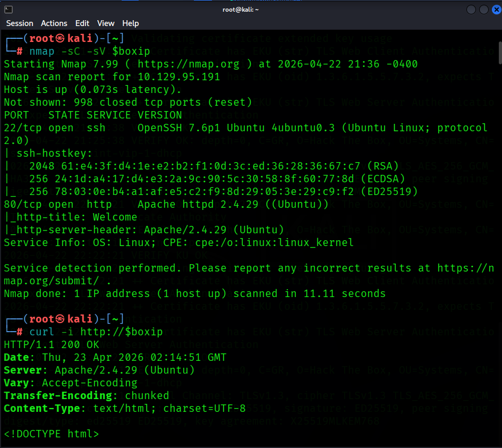Click the "Nmap done: 1 IP address" line

[194, 294]
